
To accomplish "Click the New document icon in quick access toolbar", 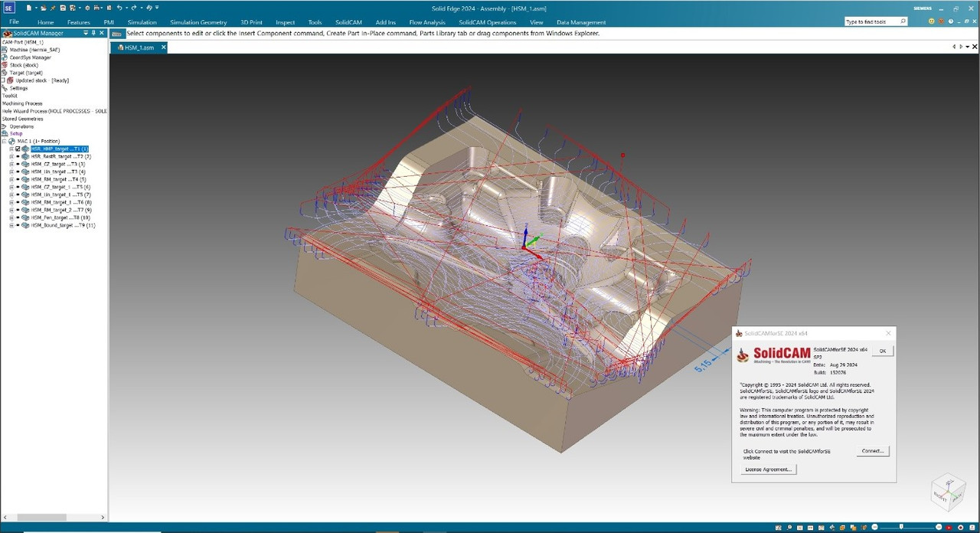I will [28, 8].
